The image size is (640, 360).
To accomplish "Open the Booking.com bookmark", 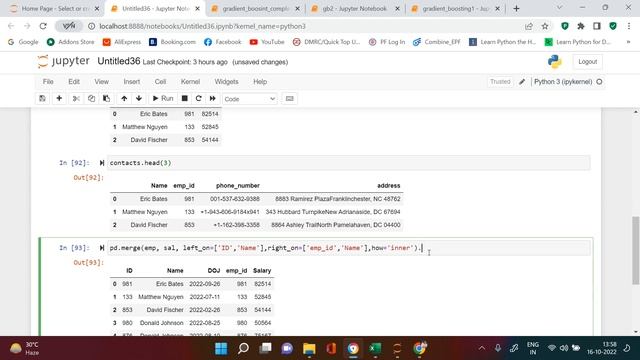I will pos(172,42).
